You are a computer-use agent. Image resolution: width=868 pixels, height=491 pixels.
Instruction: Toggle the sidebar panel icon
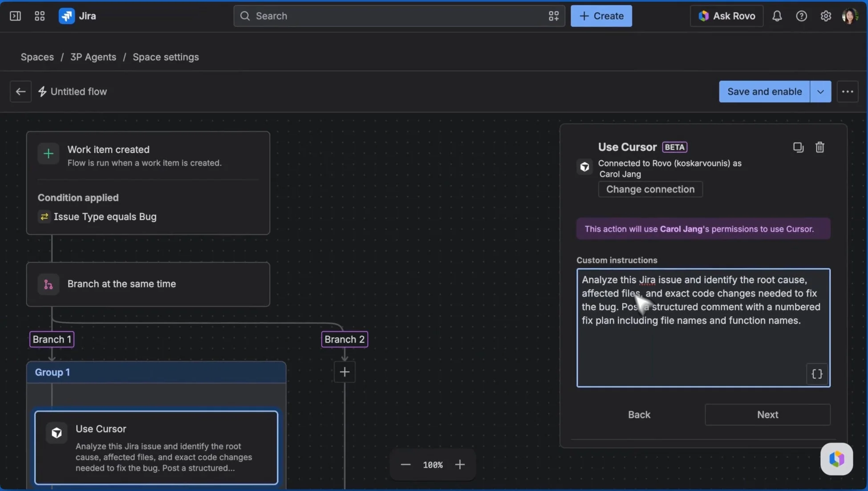(15, 16)
